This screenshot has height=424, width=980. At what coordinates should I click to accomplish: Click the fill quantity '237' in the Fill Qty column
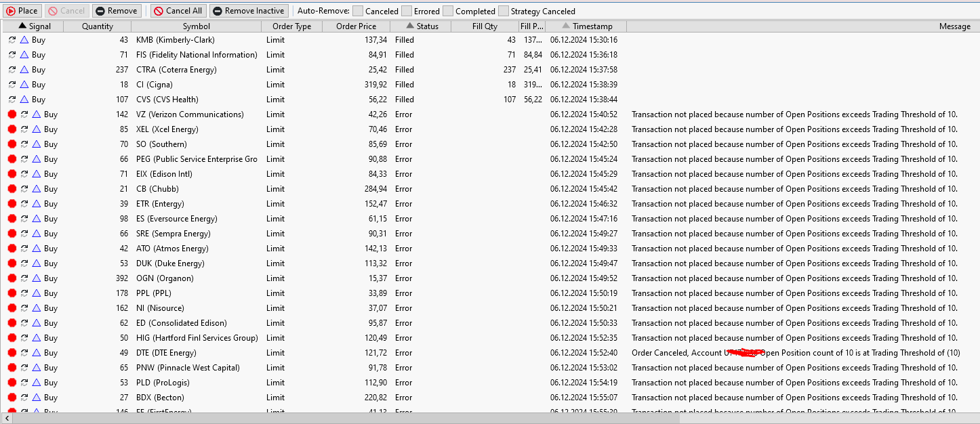(510, 70)
